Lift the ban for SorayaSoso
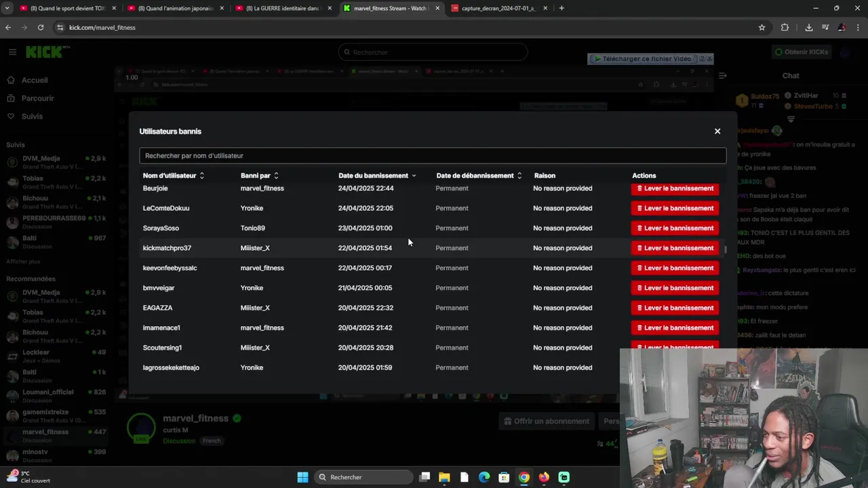868x488 pixels. (x=675, y=228)
